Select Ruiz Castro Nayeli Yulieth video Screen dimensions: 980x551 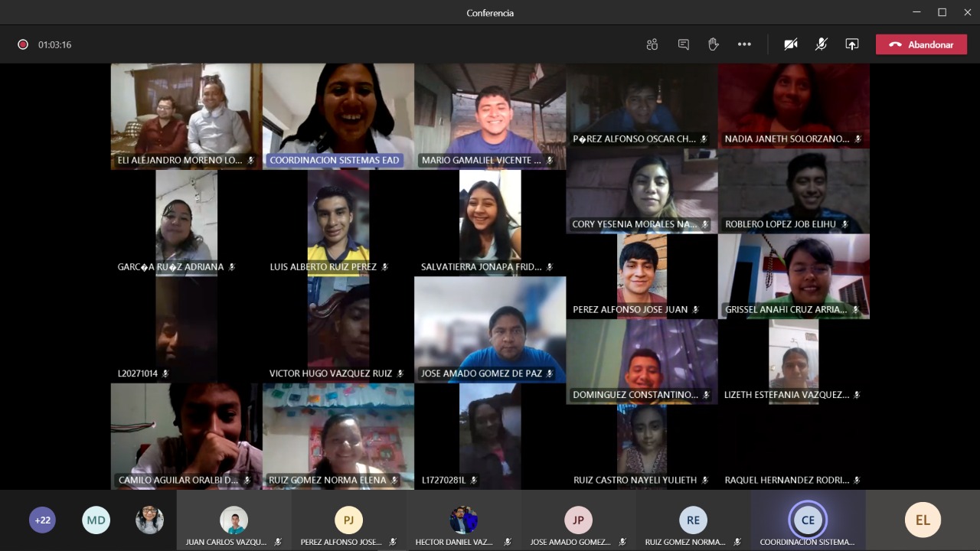[x=642, y=447]
